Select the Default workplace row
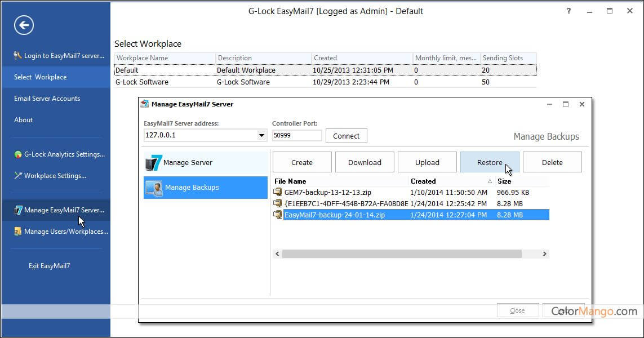 (325, 70)
